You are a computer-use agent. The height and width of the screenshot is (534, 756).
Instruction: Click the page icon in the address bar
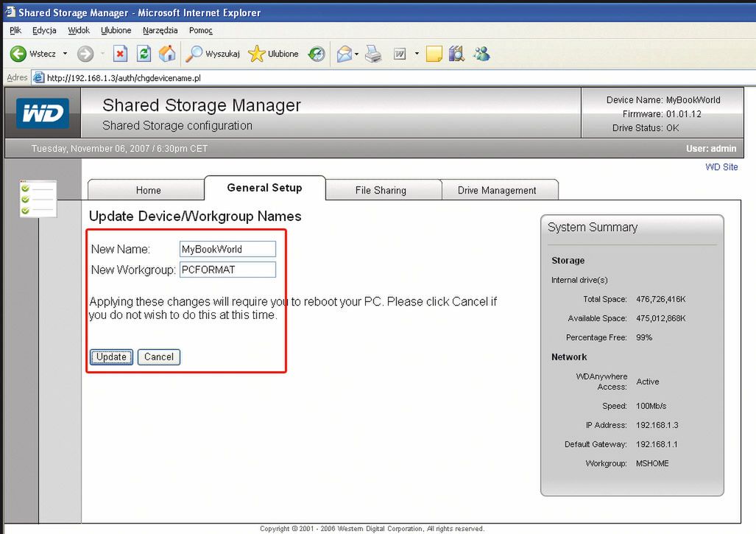pos(38,77)
